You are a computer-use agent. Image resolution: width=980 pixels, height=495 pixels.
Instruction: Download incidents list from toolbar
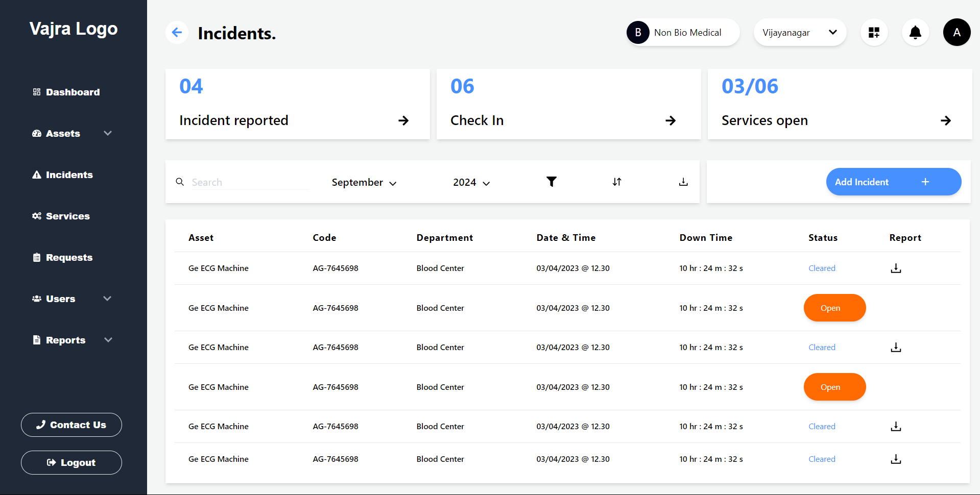pos(683,182)
